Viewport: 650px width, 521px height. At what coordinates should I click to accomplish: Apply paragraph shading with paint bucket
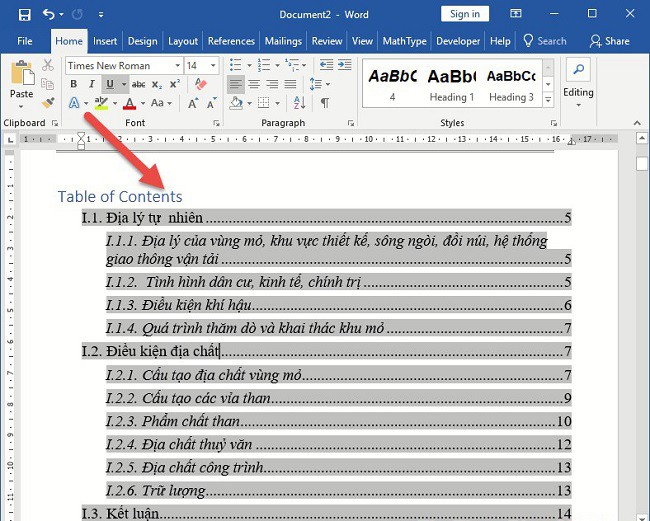(x=236, y=103)
